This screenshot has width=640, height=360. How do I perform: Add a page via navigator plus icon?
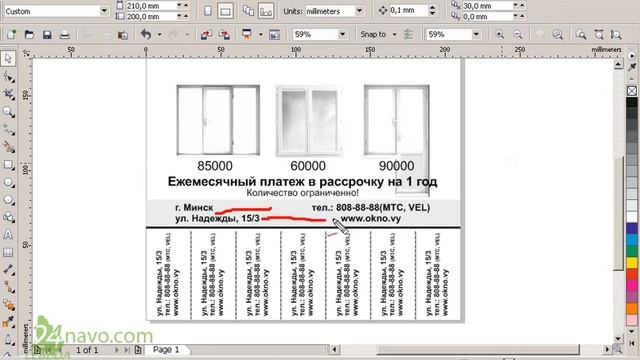[x=138, y=350]
